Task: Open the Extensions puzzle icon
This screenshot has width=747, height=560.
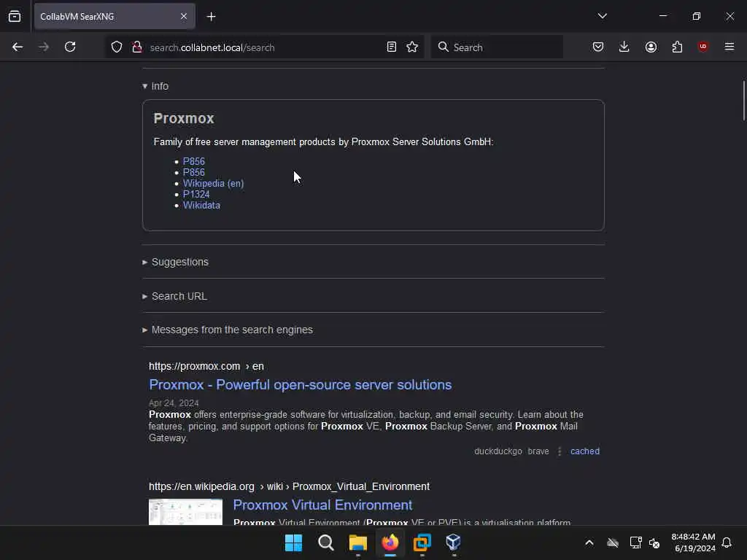Action: point(677,47)
